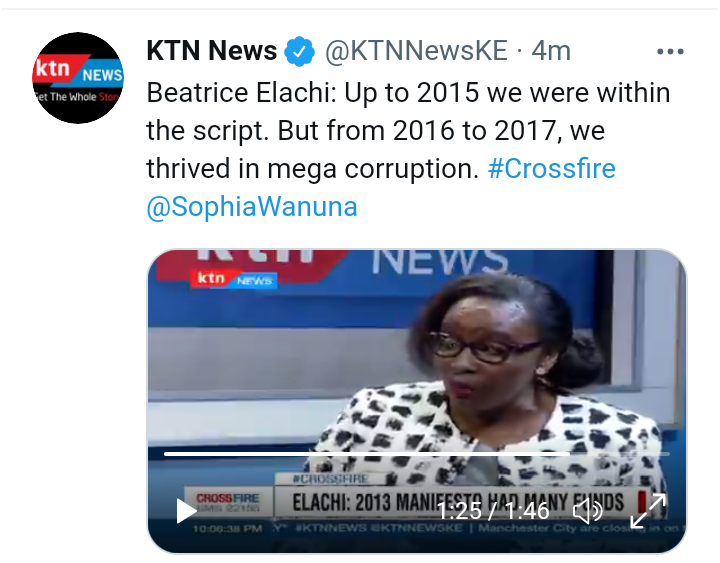Click the video thumbnail of Beatrice Elachi
Image resolution: width=720 pixels, height=563 pixels.
pos(416,401)
